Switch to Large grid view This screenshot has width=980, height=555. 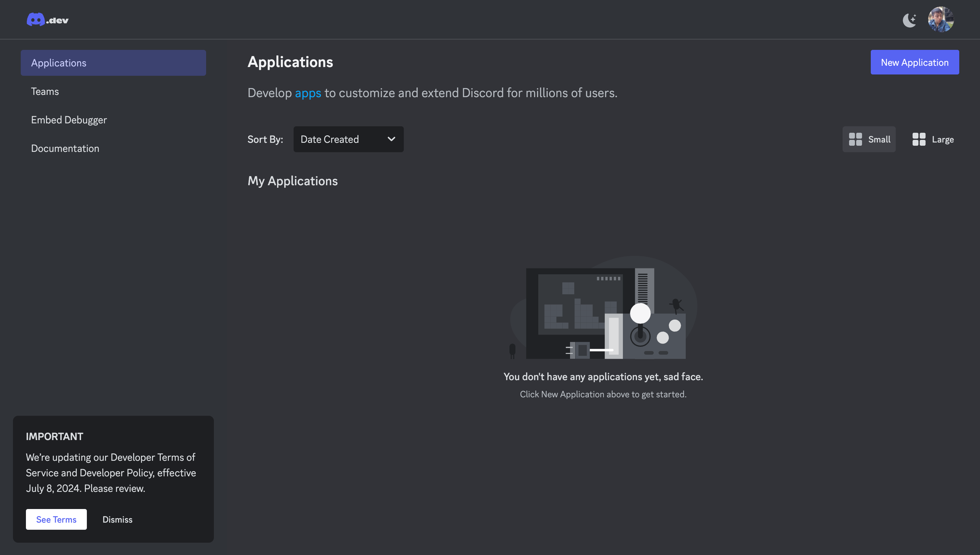point(933,139)
